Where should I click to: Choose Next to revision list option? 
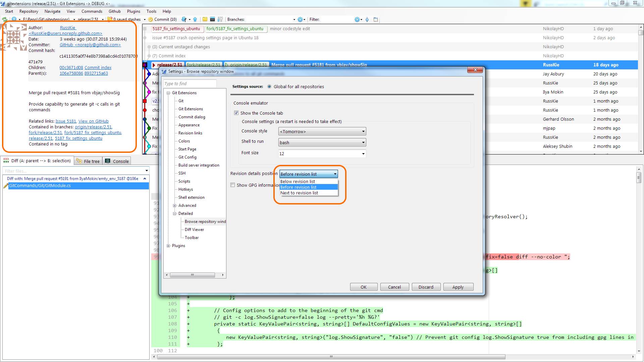(x=309, y=193)
